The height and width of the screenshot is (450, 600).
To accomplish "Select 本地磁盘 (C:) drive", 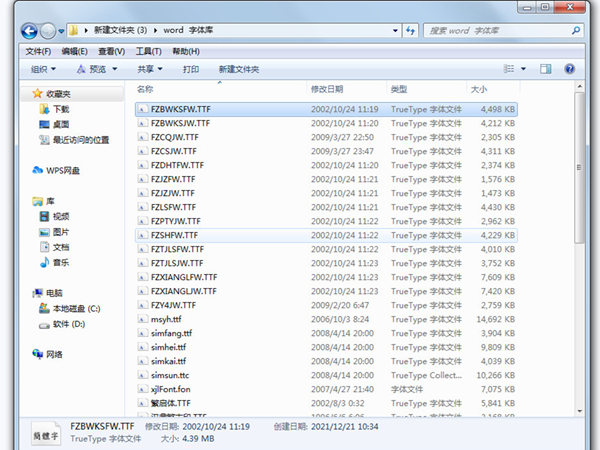I will [x=76, y=309].
